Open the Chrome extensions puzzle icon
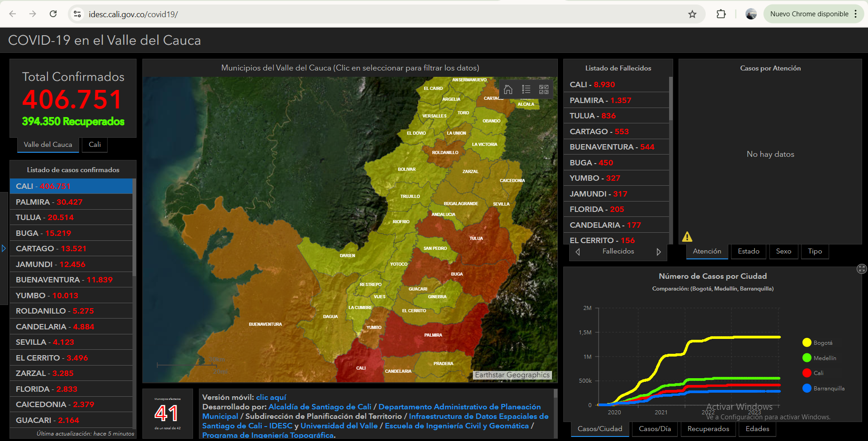Viewport: 868px width, 441px height. 721,14
